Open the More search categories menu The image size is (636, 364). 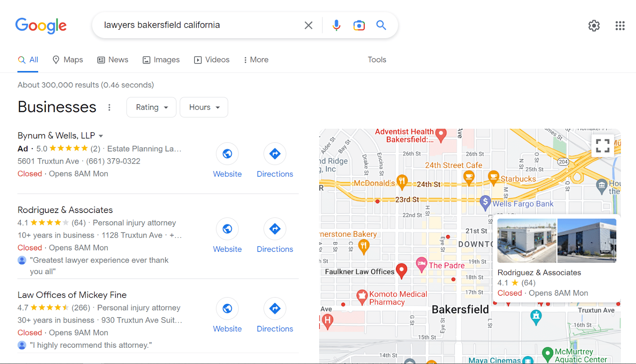coord(256,60)
